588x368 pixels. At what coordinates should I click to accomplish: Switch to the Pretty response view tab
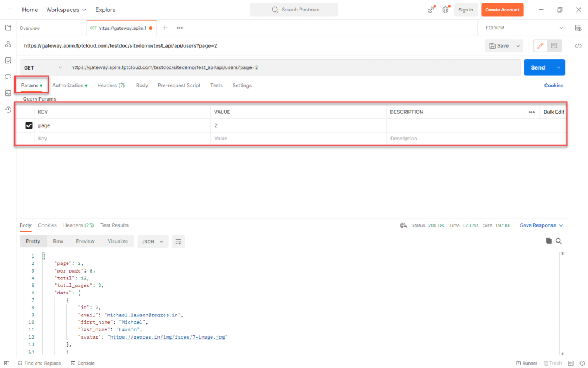pyautogui.click(x=33, y=241)
